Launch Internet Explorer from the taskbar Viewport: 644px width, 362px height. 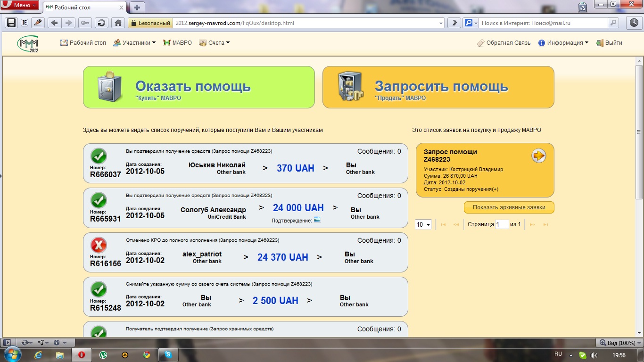click(x=38, y=355)
